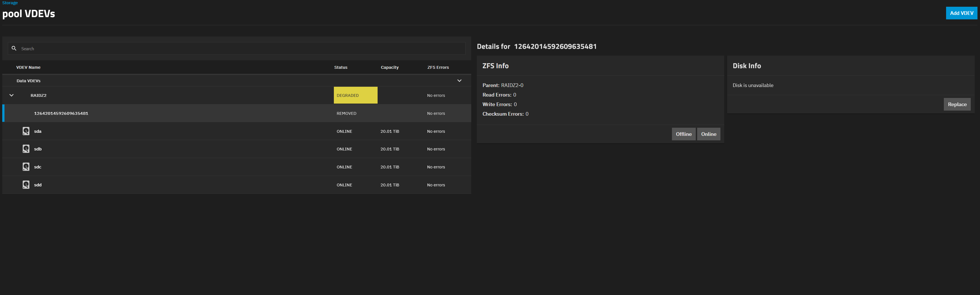Click the Checksum Errors: 0 line
This screenshot has height=295, width=980.
(x=505, y=114)
